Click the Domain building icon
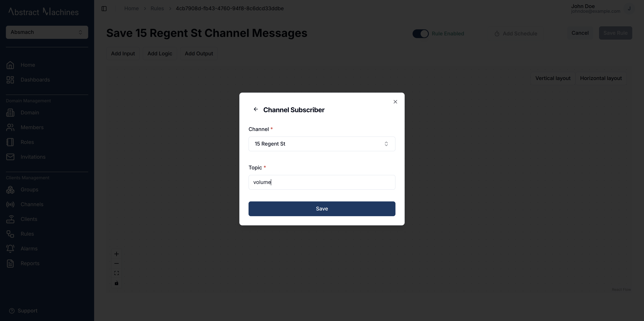The image size is (644, 321). pyautogui.click(x=10, y=113)
